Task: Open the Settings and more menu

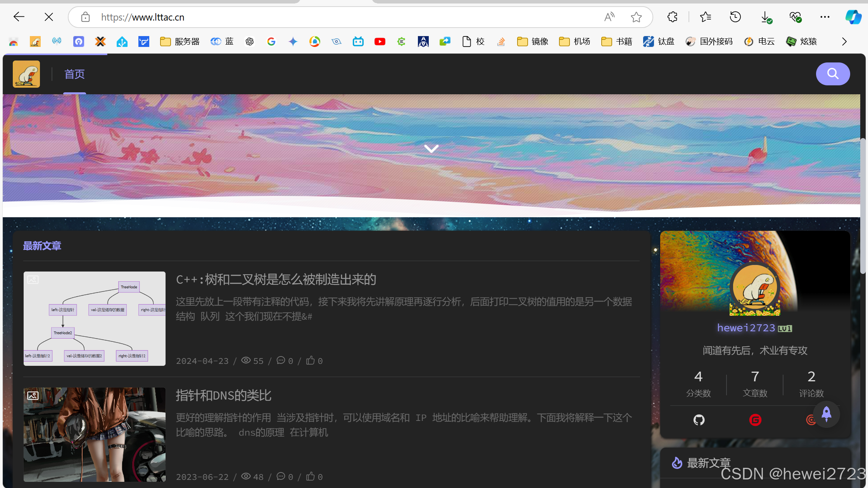Action: 825,17
